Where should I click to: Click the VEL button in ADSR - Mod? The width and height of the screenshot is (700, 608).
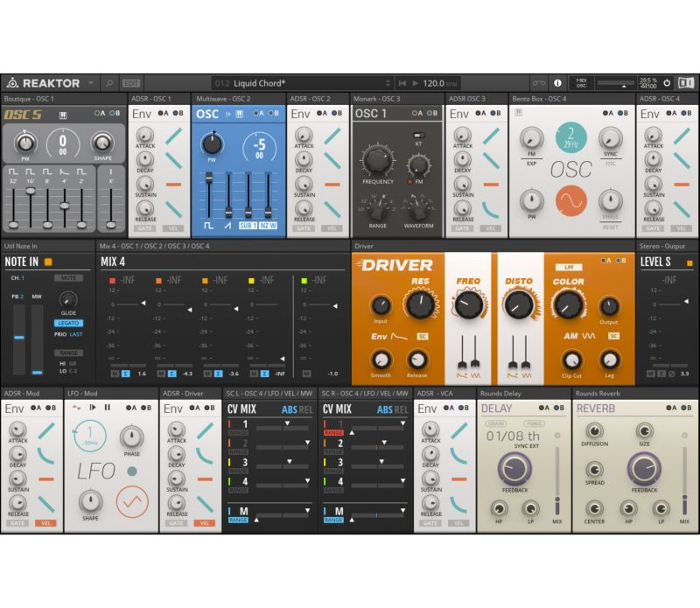point(45,522)
